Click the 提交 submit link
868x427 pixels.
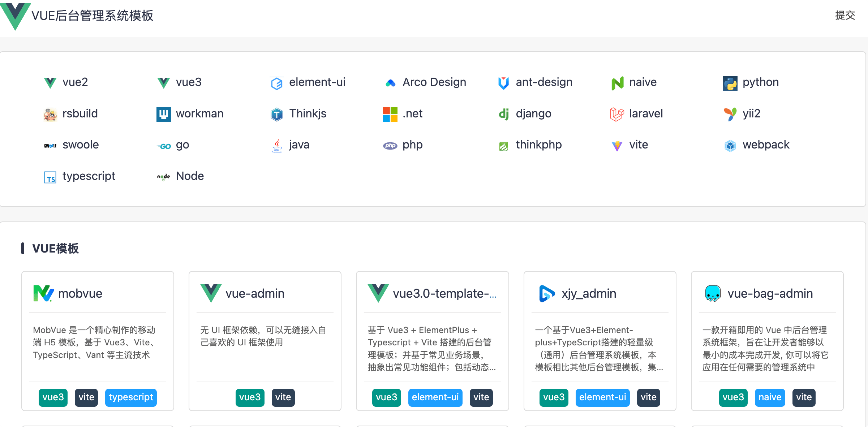(845, 15)
